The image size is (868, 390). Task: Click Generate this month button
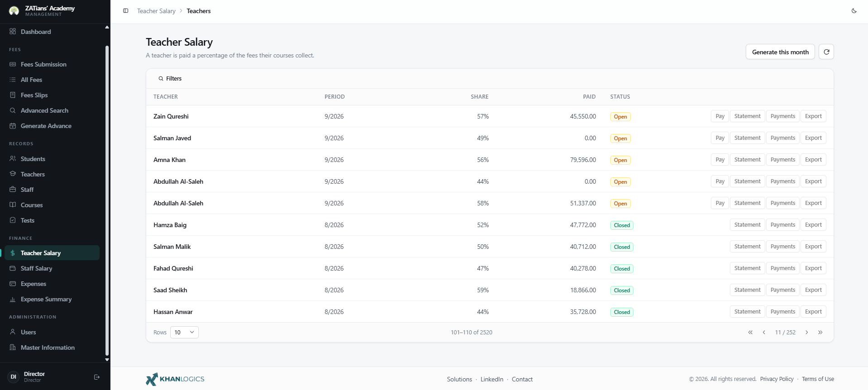click(x=780, y=52)
